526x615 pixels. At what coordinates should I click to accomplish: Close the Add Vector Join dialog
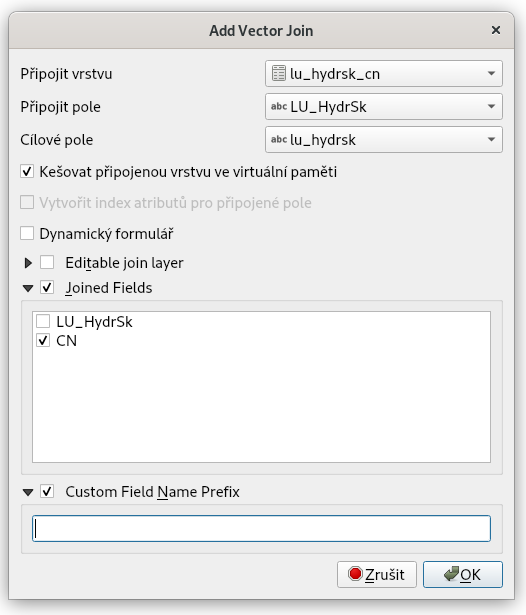point(496,30)
